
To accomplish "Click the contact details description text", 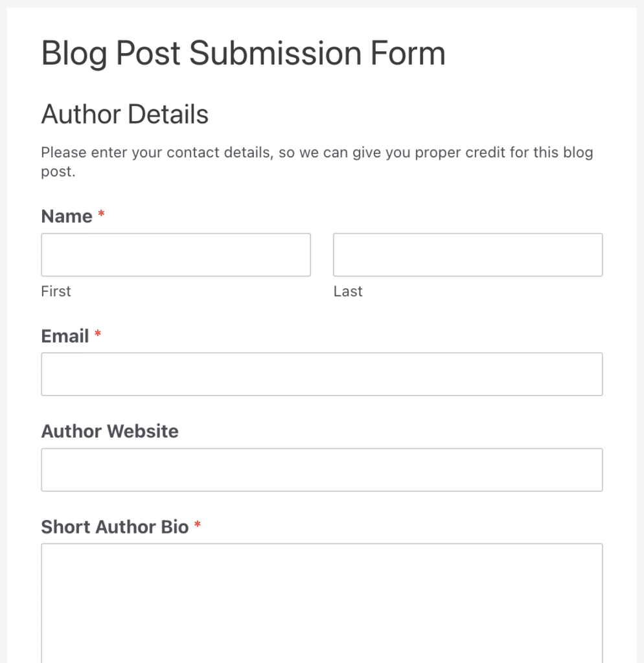I will click(x=317, y=161).
